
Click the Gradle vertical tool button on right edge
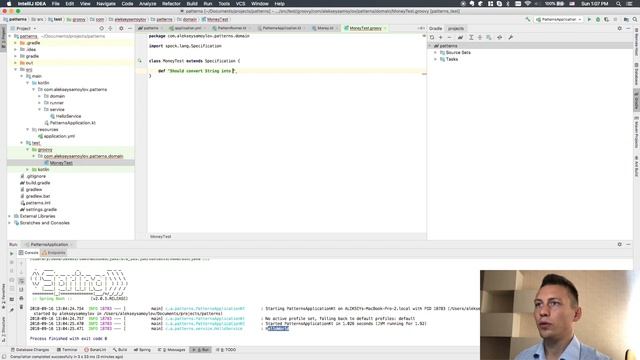(636, 100)
